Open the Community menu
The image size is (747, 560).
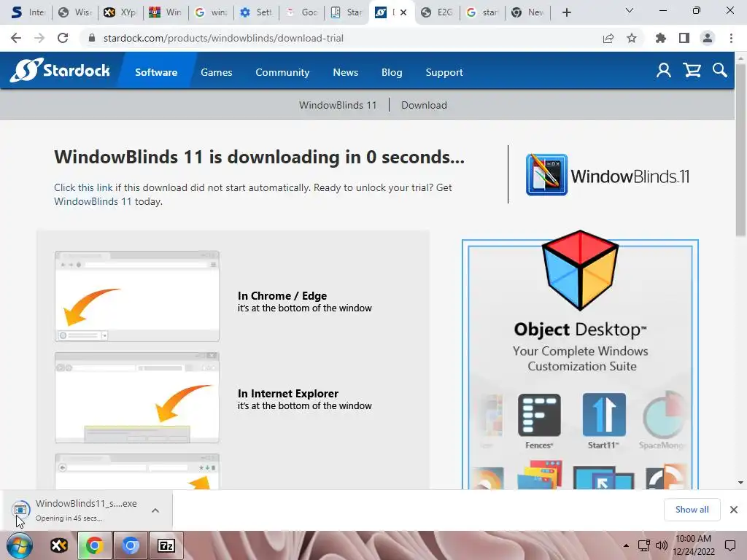coord(282,72)
